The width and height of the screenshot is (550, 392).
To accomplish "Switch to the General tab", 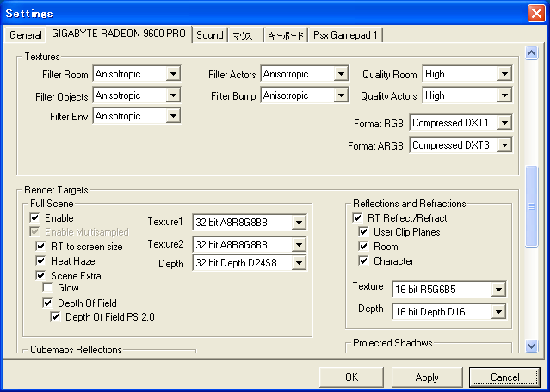I will tap(26, 35).
